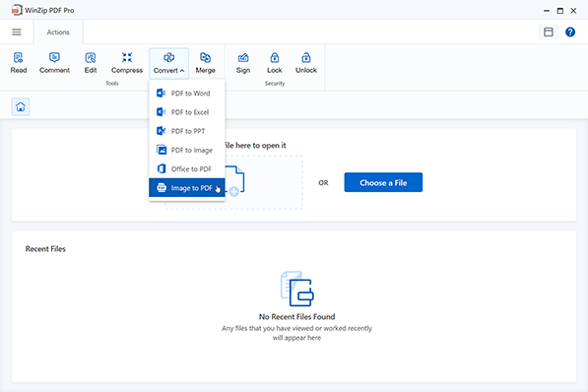This screenshot has width=588, height=392.
Task: Open the Merge tool
Action: (x=205, y=63)
